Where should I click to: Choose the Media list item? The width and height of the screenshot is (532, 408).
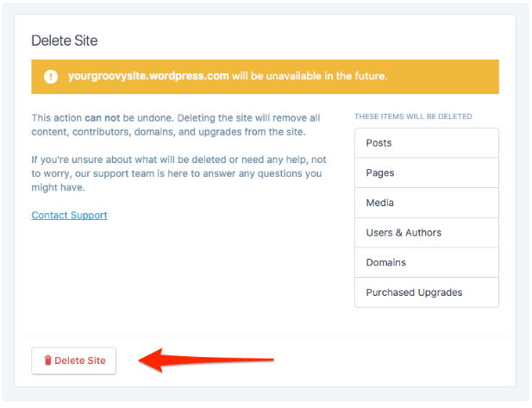(426, 203)
